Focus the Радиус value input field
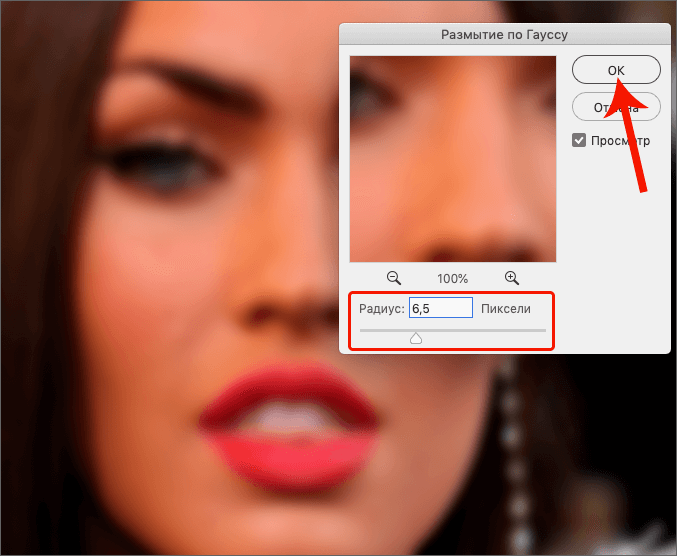The height and width of the screenshot is (556, 677). point(441,309)
